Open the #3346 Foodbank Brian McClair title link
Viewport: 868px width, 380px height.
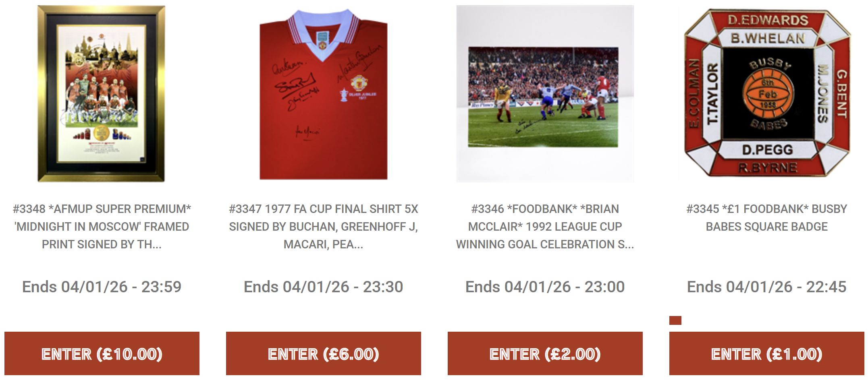pyautogui.click(x=545, y=227)
